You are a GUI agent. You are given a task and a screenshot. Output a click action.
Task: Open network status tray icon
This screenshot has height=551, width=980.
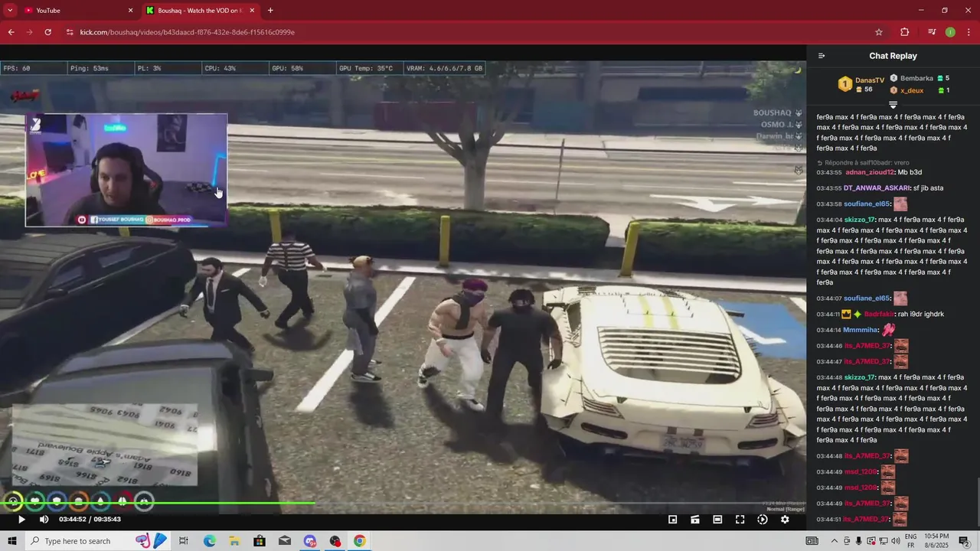[884, 541]
